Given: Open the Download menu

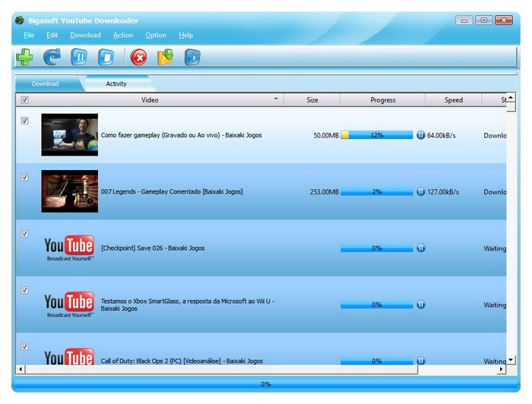Looking at the screenshot, I should click(85, 35).
